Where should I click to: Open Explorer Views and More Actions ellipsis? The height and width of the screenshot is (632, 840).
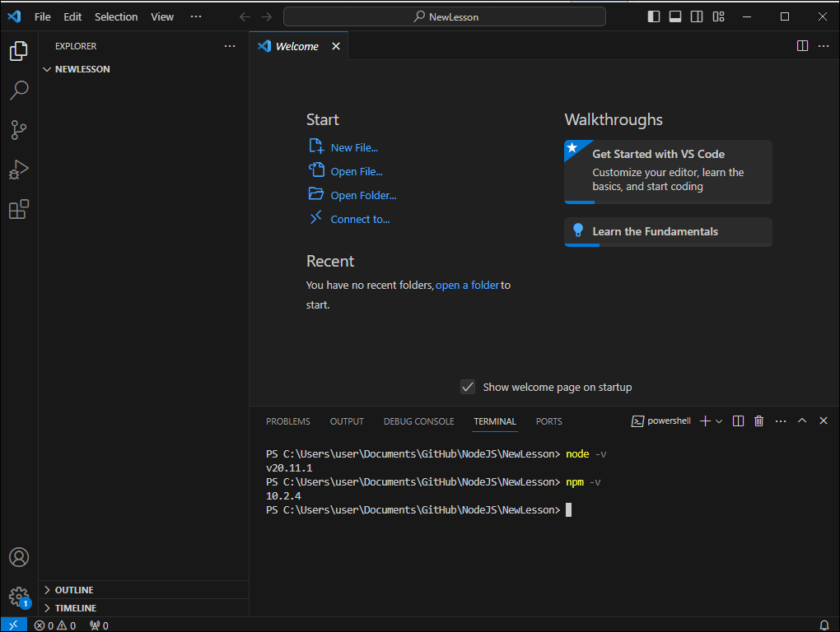click(x=230, y=46)
